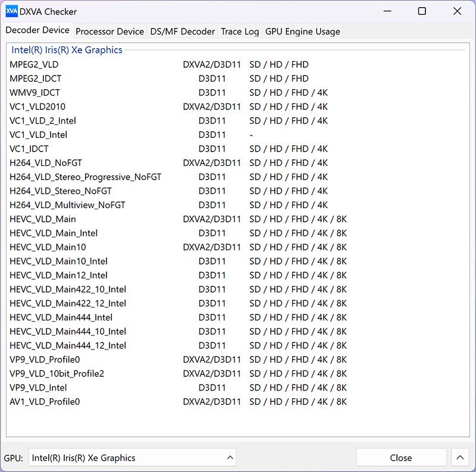Select the AV1_VLD_Profile0 row
476x472 pixels.
(x=45, y=402)
